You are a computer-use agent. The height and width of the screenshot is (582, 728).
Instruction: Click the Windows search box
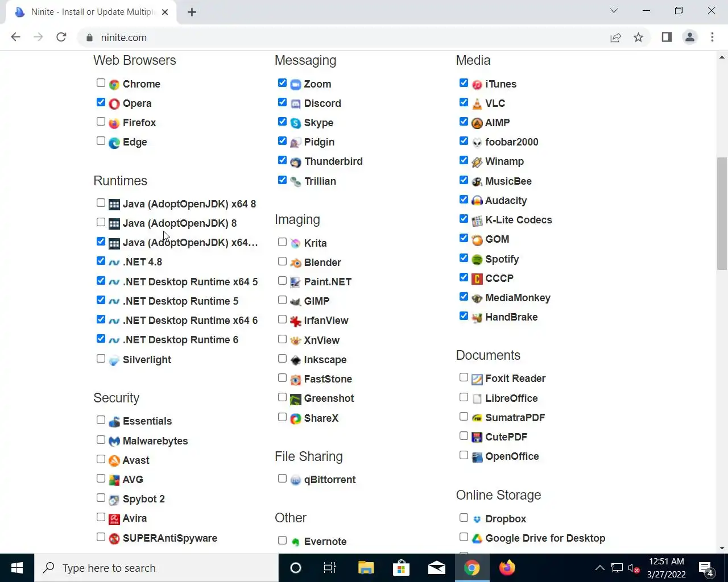156,568
